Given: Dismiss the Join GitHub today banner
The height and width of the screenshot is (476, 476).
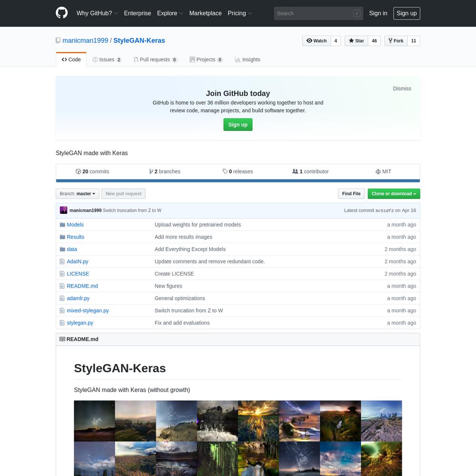Looking at the screenshot, I should click(x=402, y=89).
